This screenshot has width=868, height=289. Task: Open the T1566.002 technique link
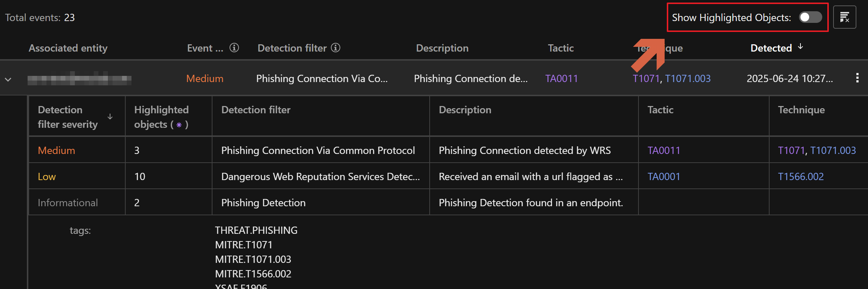(x=800, y=177)
